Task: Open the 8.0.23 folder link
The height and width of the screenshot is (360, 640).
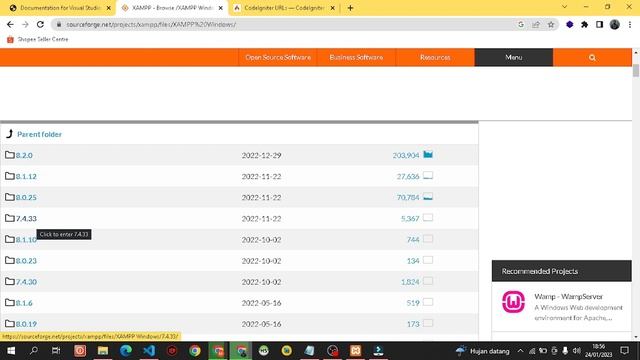Action: [26, 260]
